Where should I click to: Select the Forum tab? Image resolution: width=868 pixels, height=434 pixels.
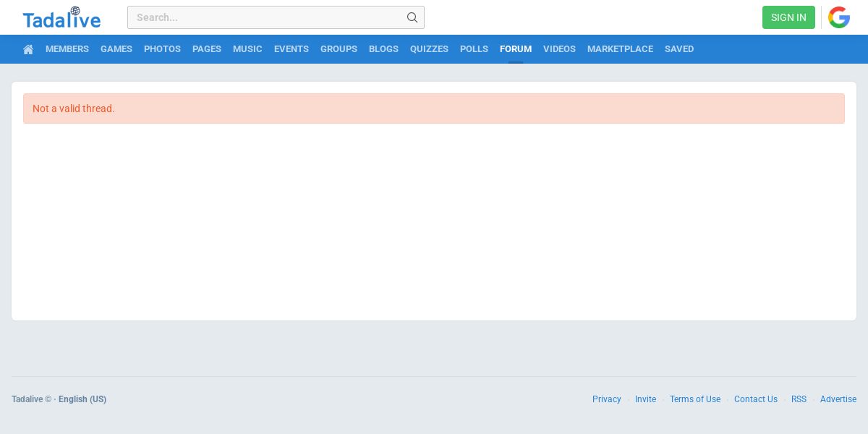516,49
